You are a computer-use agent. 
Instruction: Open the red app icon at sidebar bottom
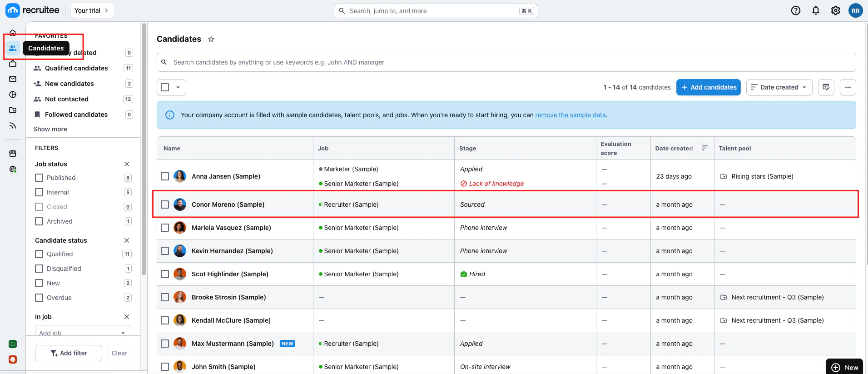pos(13,359)
